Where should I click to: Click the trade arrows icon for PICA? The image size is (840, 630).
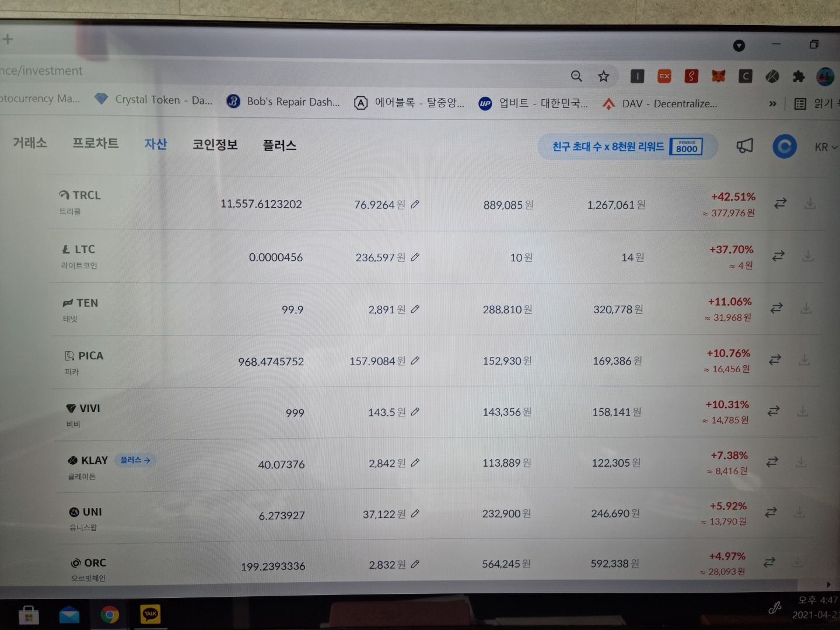(x=775, y=359)
